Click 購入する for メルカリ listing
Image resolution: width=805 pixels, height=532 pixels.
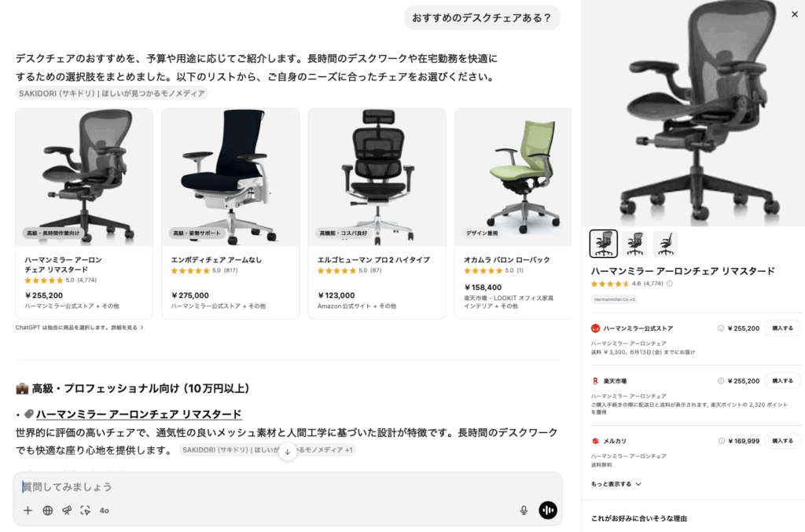click(x=782, y=441)
